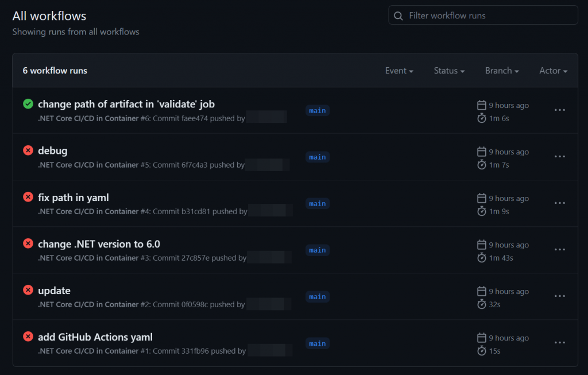This screenshot has width=588, height=375.
Task: Open the more options menu for 'add GitHub Actions yaml'
Action: [x=560, y=343]
